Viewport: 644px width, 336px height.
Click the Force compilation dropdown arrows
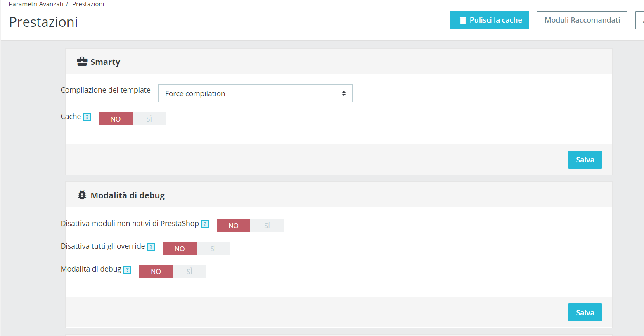[343, 94]
